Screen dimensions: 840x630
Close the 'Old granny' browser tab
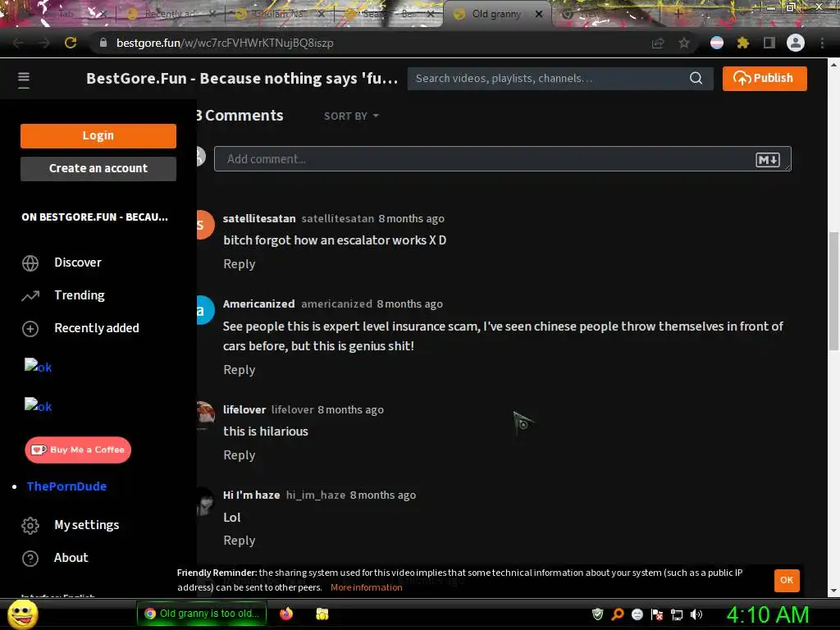[x=539, y=14]
